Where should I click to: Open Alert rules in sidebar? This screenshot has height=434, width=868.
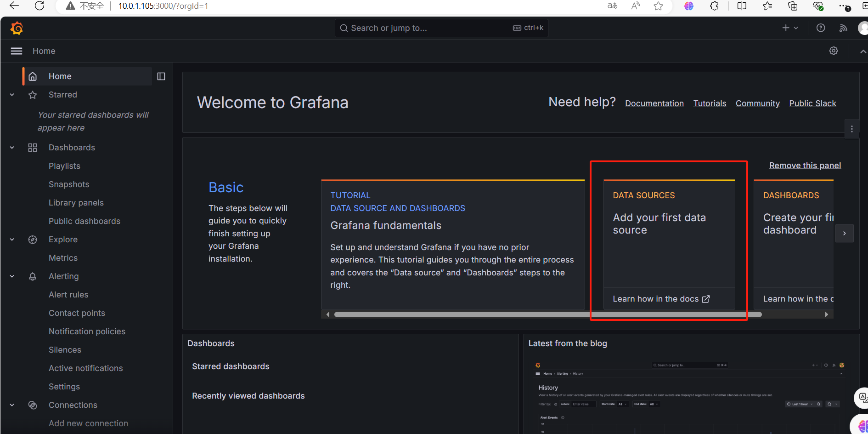click(68, 295)
